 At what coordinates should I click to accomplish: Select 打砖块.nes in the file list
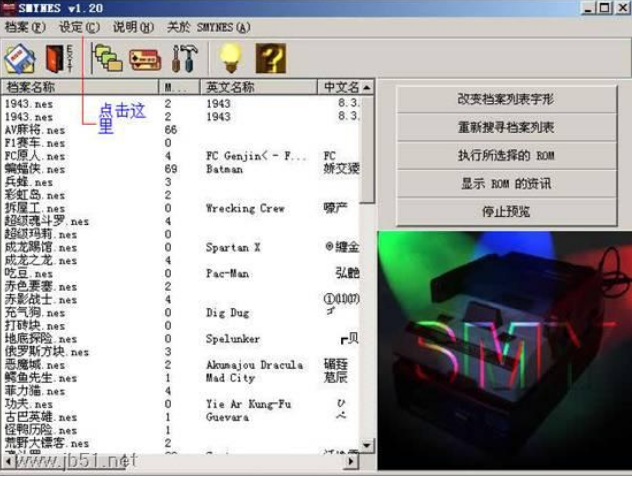click(x=35, y=326)
